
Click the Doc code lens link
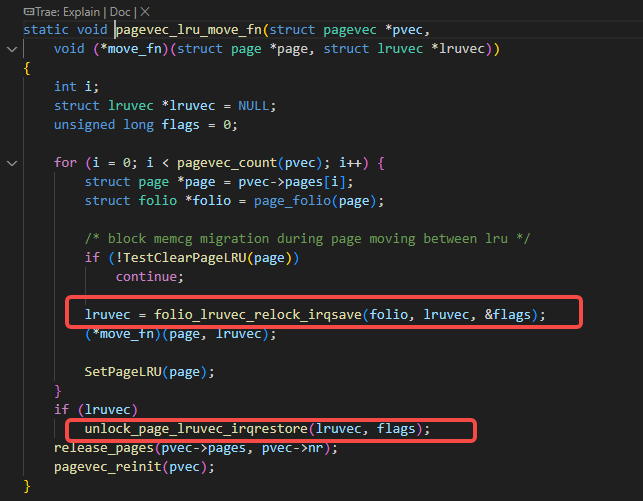point(120,12)
